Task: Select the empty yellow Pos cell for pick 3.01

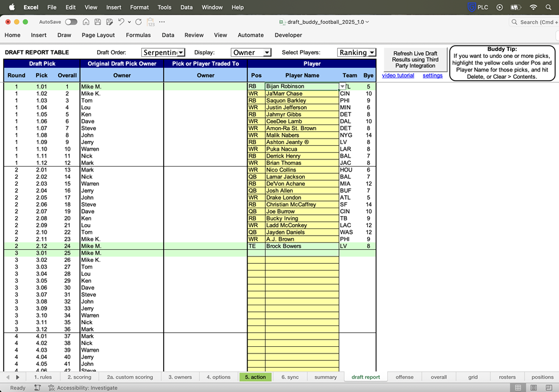Action: point(257,253)
